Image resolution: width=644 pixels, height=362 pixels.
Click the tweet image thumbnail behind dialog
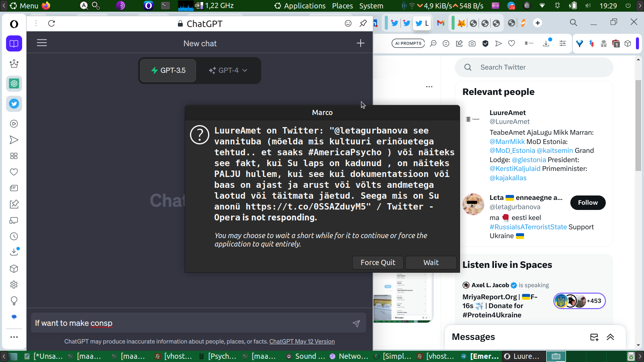(402, 297)
